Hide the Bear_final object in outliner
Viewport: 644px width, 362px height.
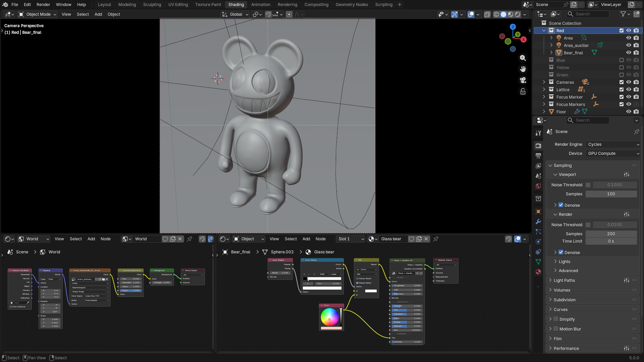pos(629,53)
